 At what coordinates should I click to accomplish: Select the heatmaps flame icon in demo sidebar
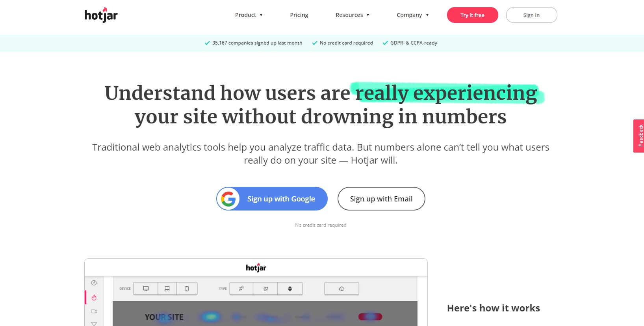click(x=94, y=298)
